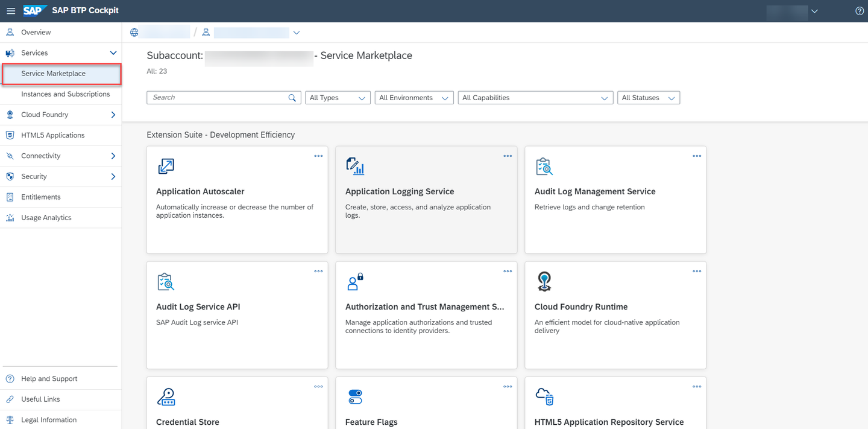Open the breadcrumb subaccount dropdown arrow

tap(296, 33)
